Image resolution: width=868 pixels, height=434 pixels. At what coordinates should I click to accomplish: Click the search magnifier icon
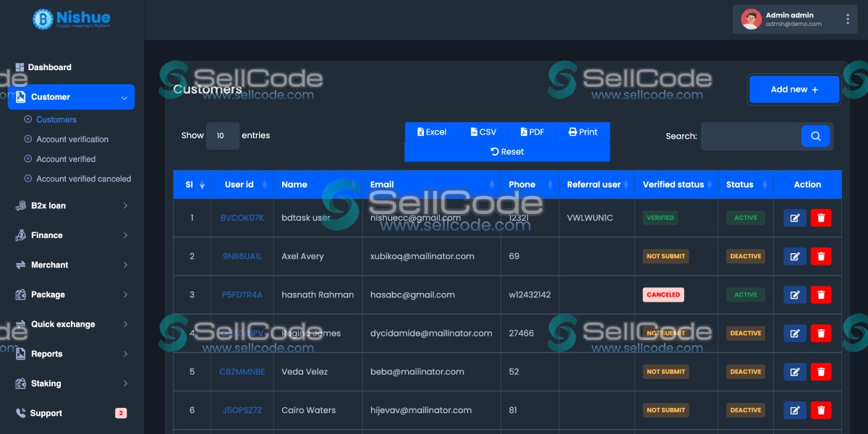[815, 136]
